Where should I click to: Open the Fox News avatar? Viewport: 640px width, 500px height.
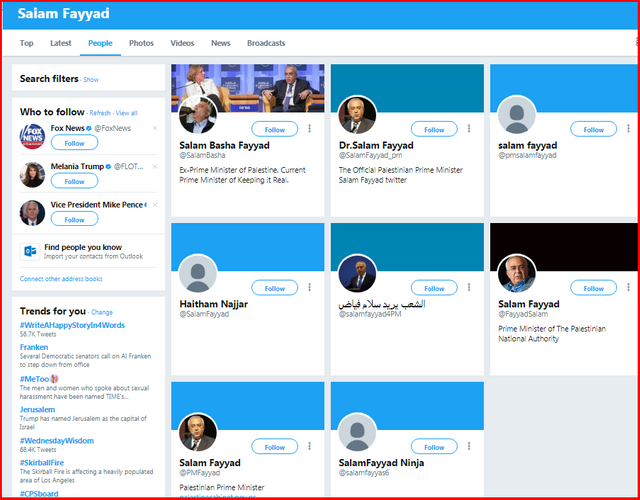[32, 136]
